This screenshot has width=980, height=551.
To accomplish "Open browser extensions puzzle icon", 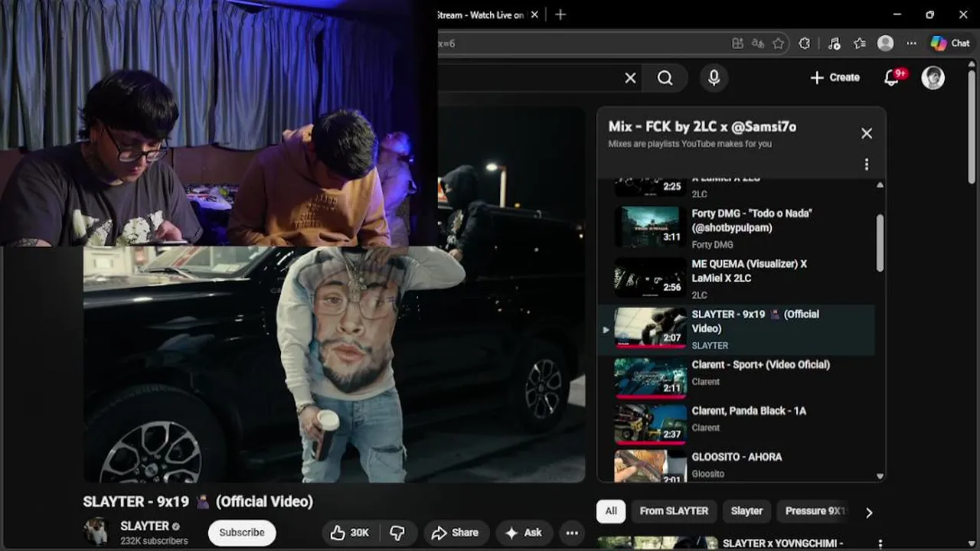I will [804, 44].
